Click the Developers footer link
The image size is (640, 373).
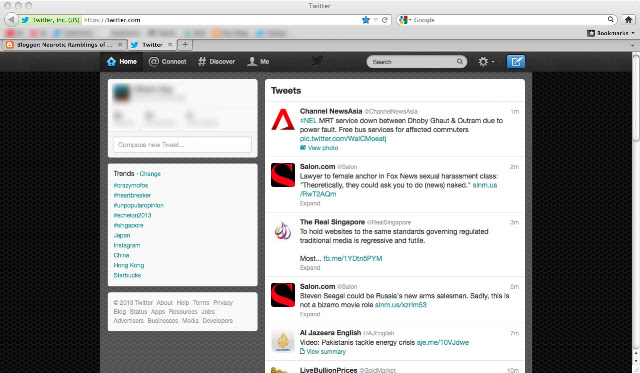[x=218, y=320]
